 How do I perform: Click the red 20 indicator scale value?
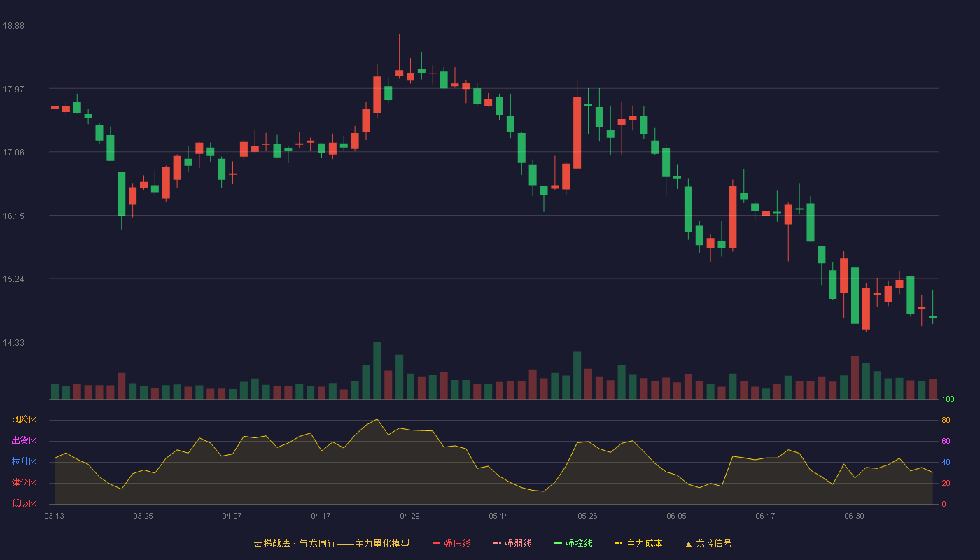coord(946,483)
